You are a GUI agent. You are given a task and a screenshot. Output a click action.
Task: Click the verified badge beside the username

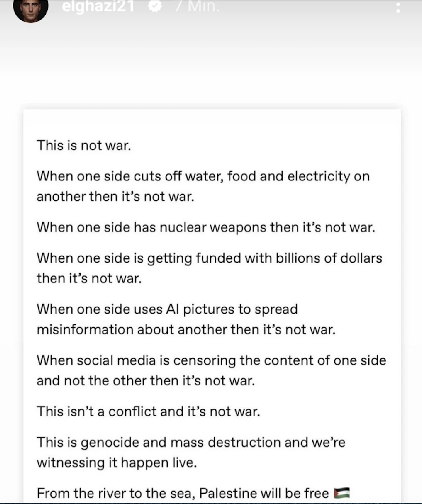coord(154,7)
